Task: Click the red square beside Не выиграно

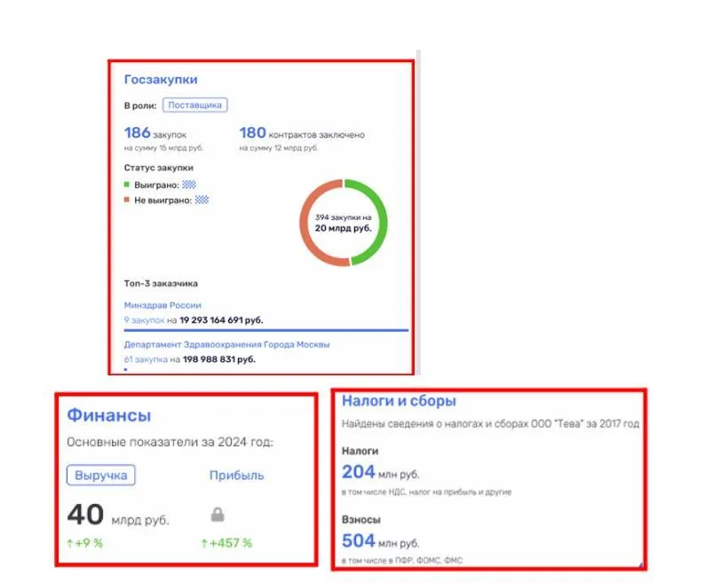Action: (x=127, y=200)
